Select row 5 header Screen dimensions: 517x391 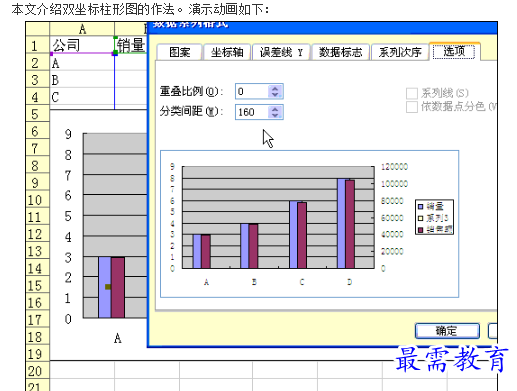pos(38,114)
